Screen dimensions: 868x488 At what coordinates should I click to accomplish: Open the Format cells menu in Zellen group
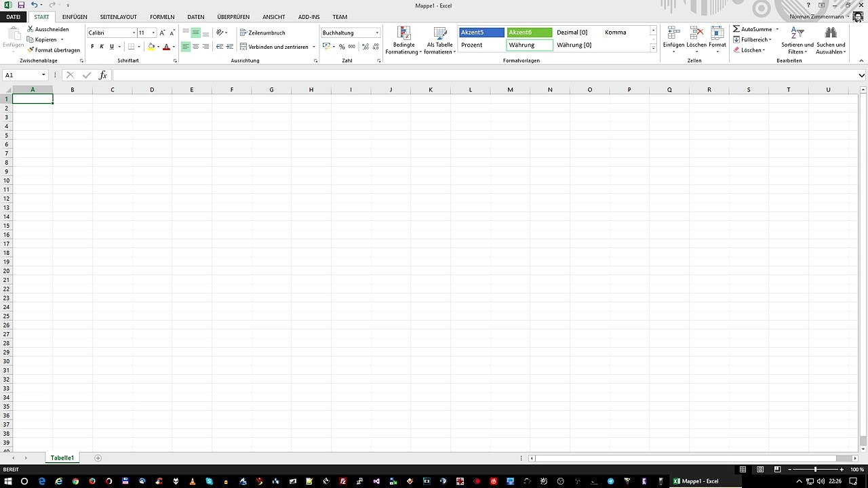[717, 41]
